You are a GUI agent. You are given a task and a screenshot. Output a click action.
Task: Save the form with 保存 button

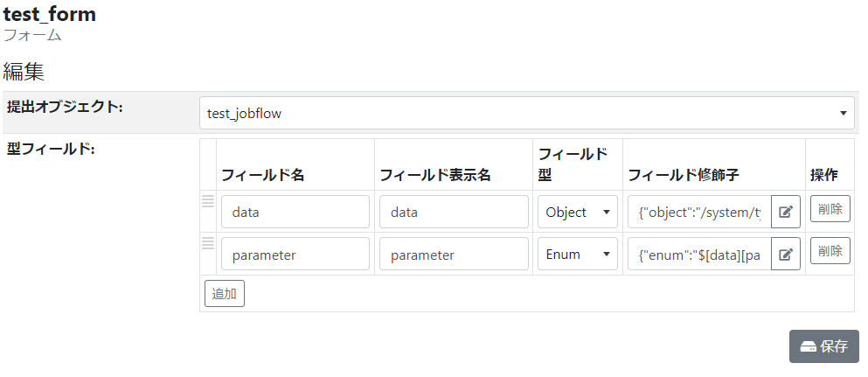(823, 346)
